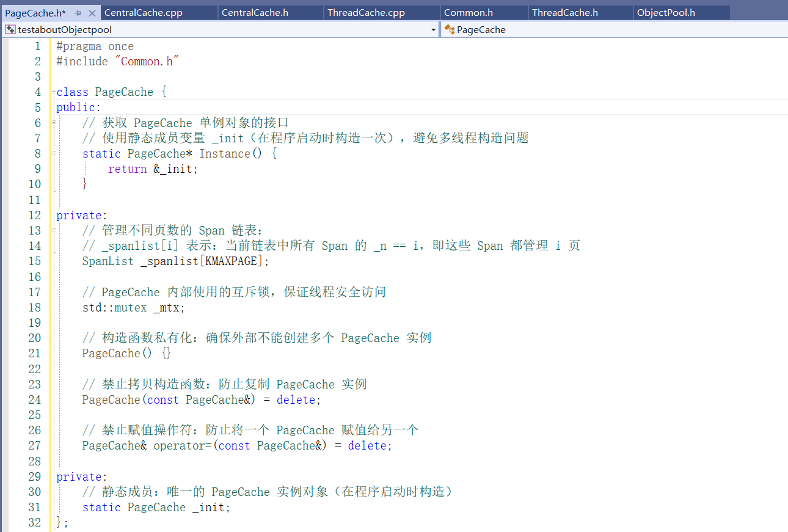The image size is (788, 532).
Task: Pin the PageCache.h tab
Action: coord(78,13)
